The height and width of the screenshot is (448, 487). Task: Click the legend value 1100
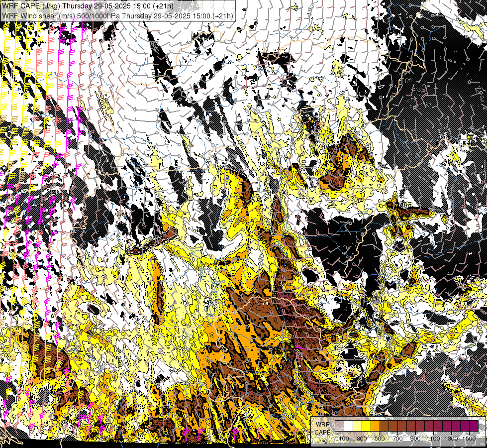[433, 439]
